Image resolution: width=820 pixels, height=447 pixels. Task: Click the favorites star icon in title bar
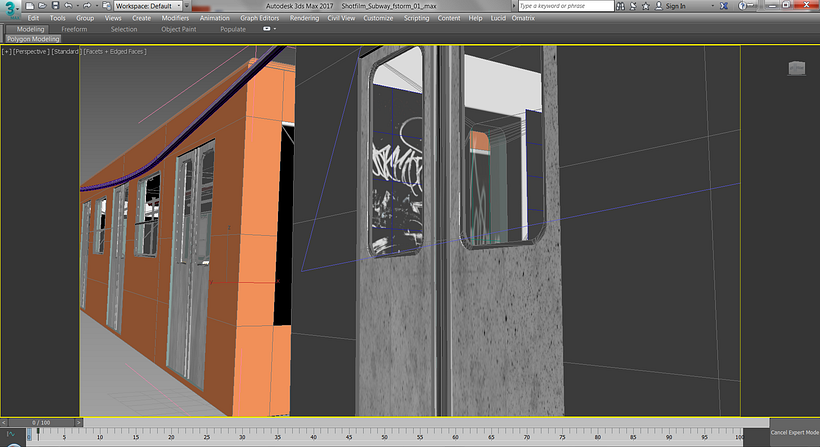(x=646, y=6)
